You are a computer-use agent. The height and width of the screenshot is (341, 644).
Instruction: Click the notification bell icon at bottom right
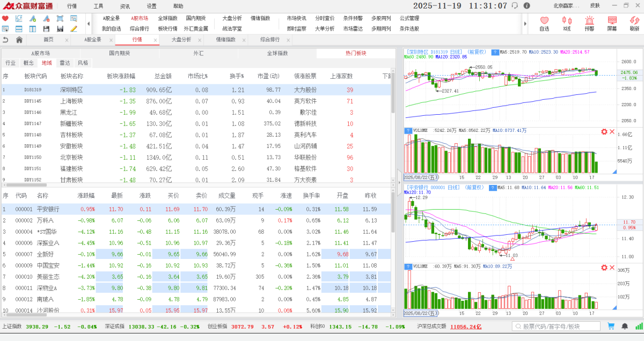(x=625, y=326)
